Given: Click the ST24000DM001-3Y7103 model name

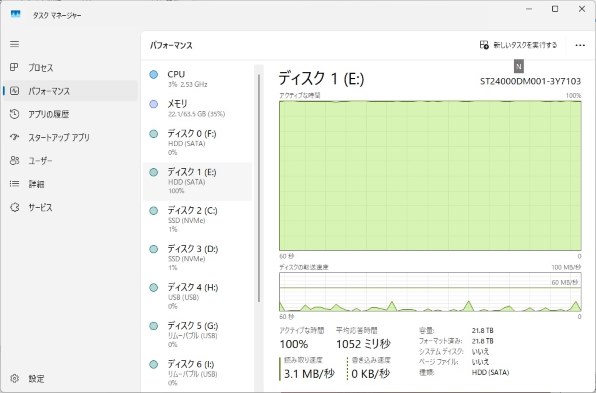Looking at the screenshot, I should pyautogui.click(x=530, y=81).
